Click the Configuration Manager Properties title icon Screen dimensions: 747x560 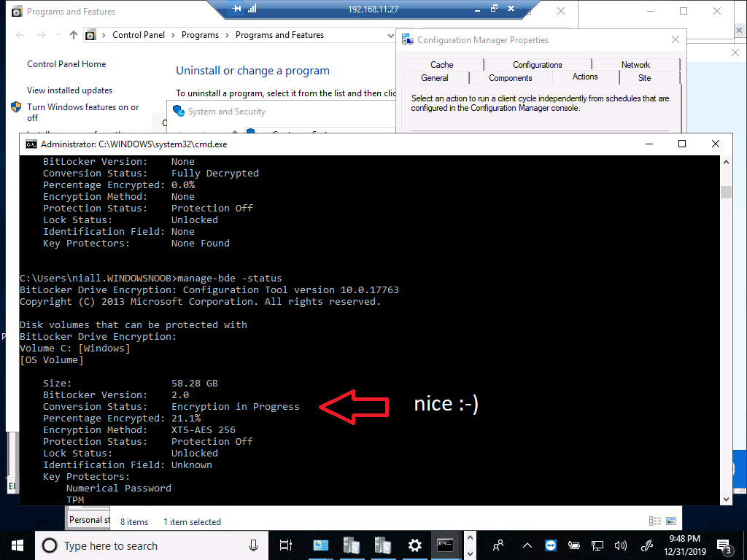pos(407,40)
